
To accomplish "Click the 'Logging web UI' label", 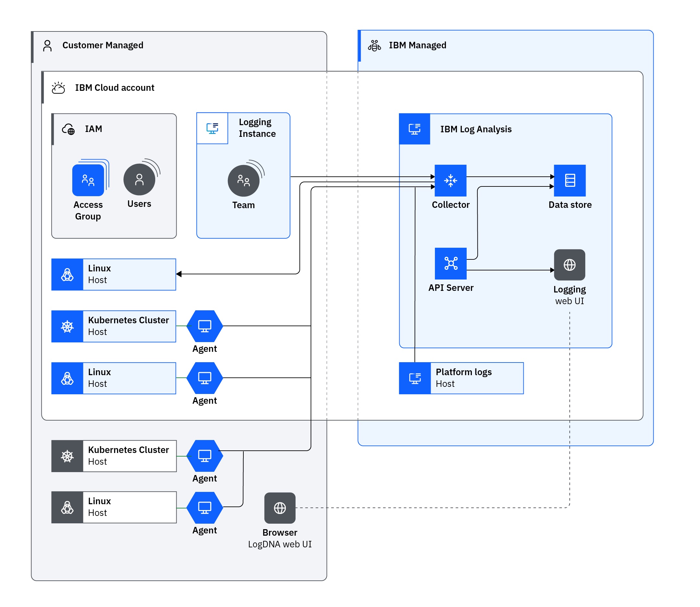I will point(570,295).
